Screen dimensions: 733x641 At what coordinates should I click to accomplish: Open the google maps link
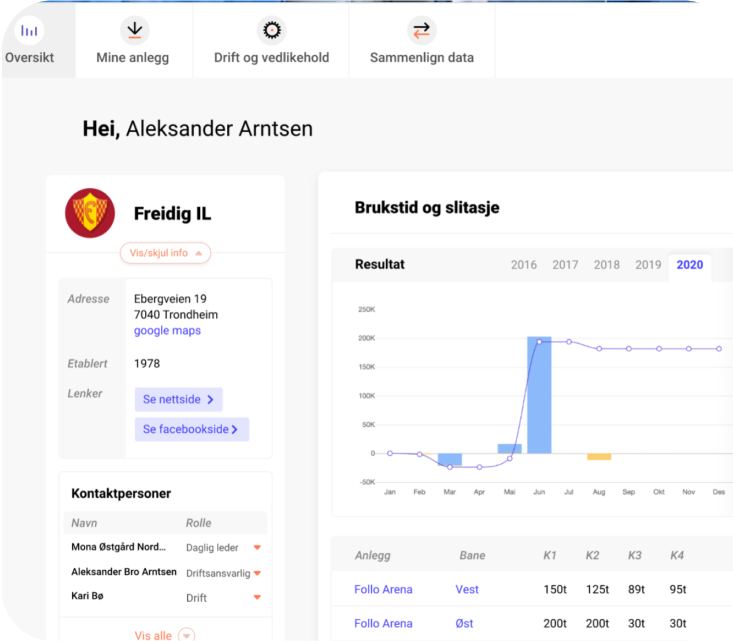(x=167, y=331)
